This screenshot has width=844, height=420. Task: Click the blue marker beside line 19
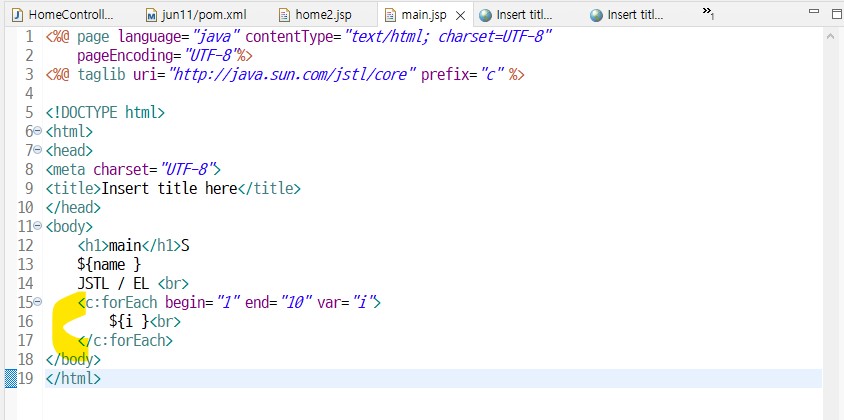11,379
